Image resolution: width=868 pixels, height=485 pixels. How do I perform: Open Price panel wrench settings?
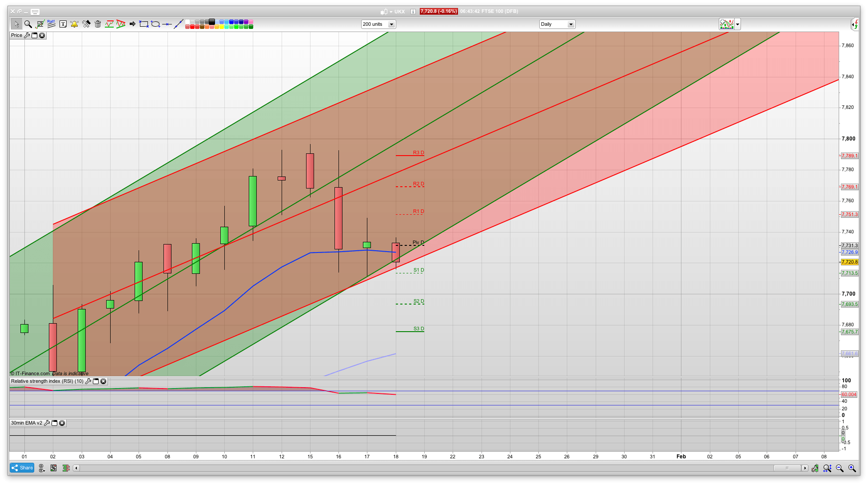pyautogui.click(x=27, y=36)
